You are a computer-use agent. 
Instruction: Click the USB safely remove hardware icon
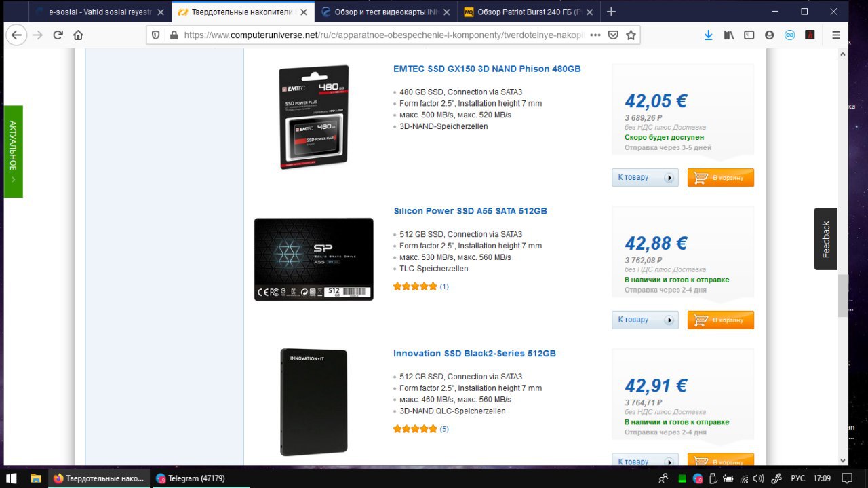713,478
